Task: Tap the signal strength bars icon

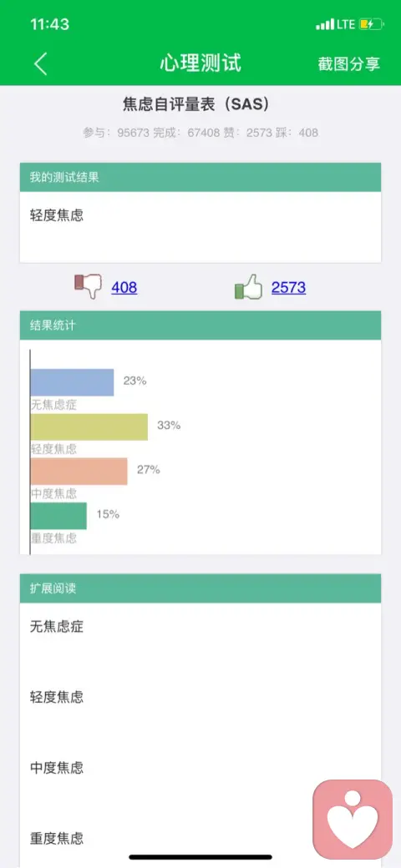Action: point(325,24)
